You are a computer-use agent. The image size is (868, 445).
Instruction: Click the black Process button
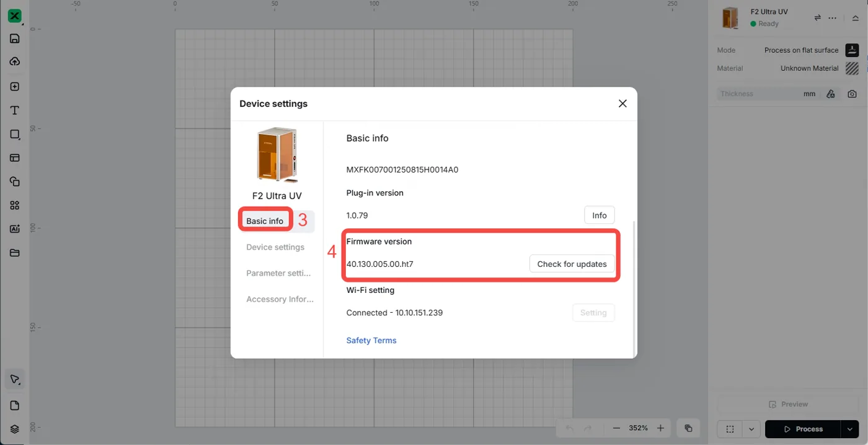click(x=803, y=429)
